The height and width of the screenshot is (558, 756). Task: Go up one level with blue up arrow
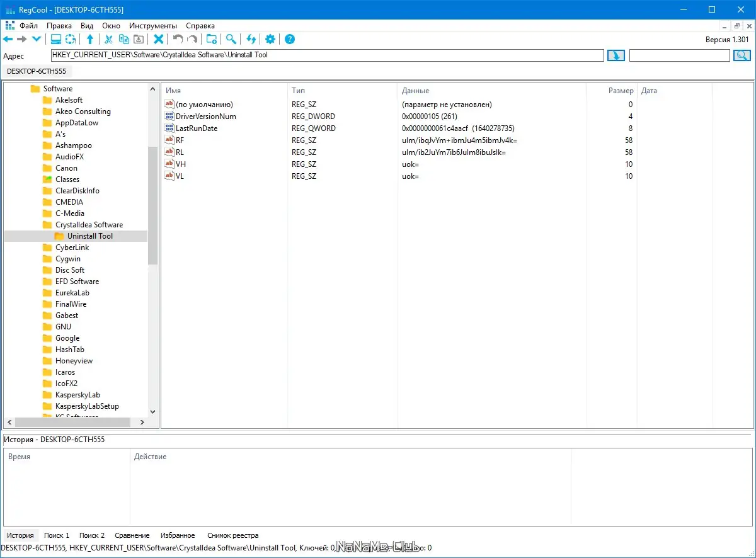click(x=90, y=39)
